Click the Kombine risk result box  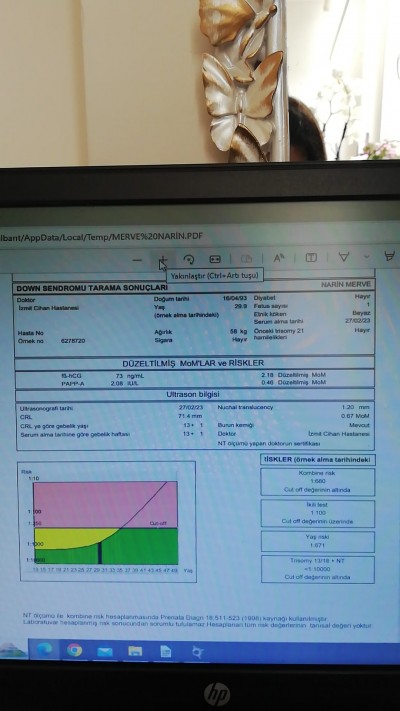tap(317, 482)
